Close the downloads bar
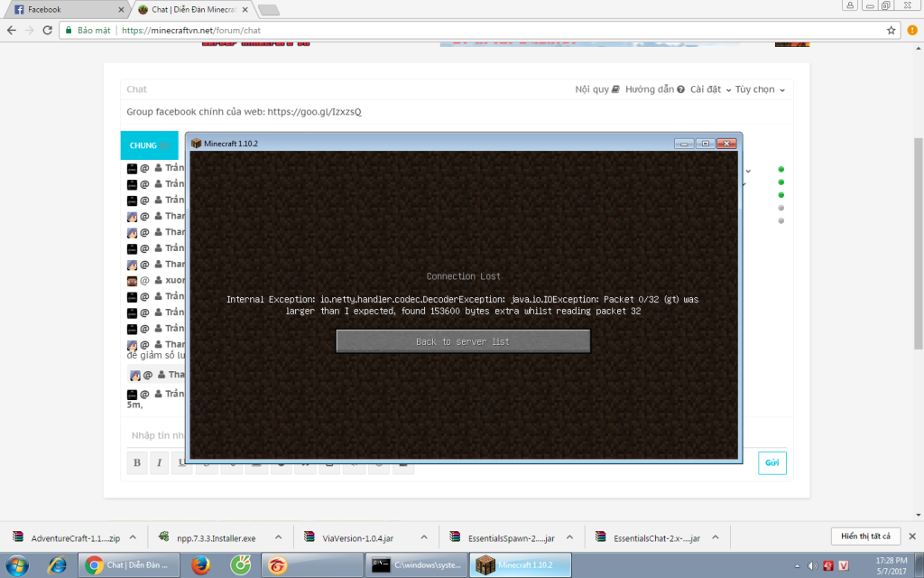The image size is (924, 578). (912, 536)
